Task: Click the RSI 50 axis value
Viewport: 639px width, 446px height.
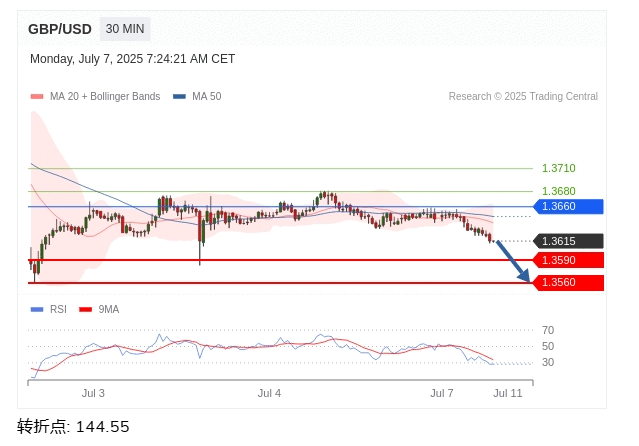Action: coord(548,347)
